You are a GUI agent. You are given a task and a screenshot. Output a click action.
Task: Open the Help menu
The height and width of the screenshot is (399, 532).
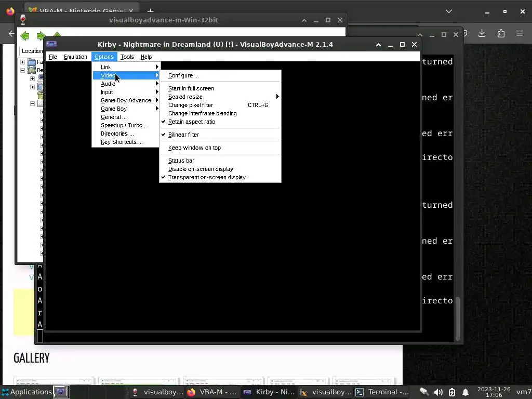[x=146, y=57]
